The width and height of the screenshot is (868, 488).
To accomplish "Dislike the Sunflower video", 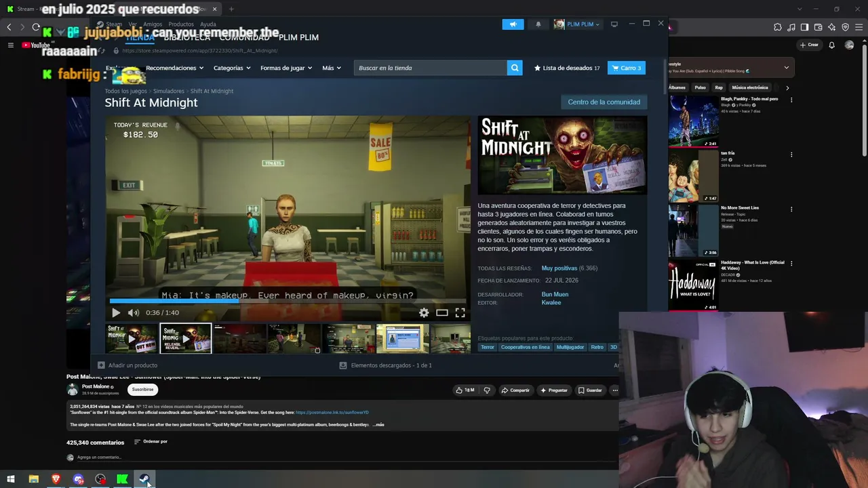I will point(487,390).
